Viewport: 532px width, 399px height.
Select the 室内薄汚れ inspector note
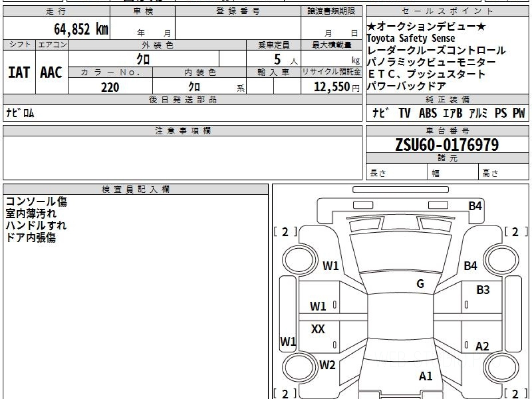coord(31,214)
